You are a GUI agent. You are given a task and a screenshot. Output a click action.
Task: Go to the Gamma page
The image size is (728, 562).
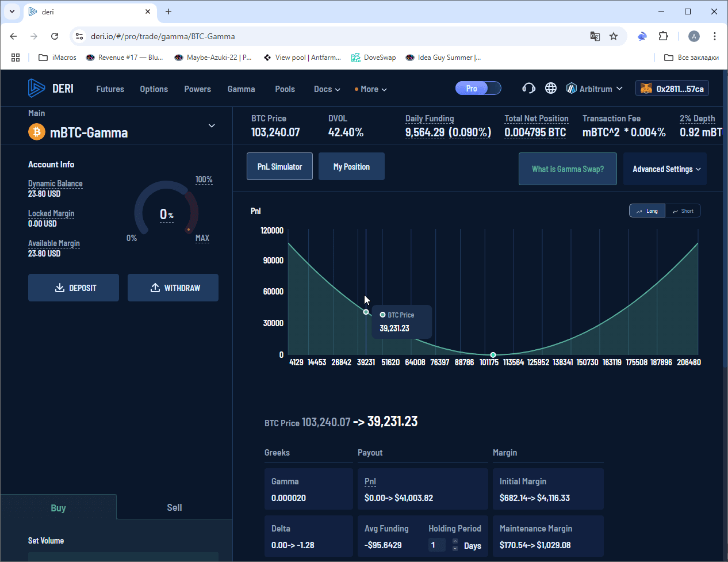[242, 89]
